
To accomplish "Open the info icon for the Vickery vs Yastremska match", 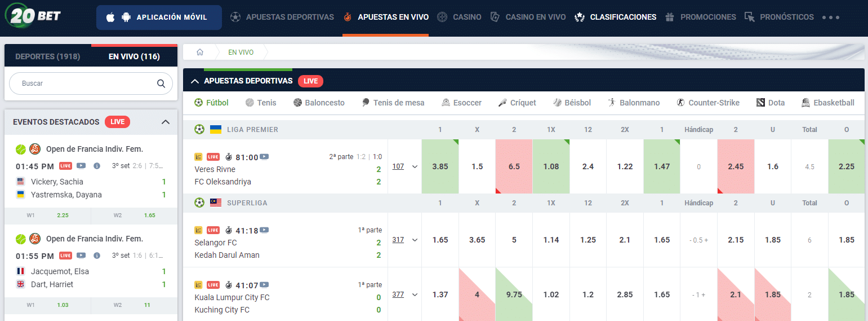I will pos(97,166).
